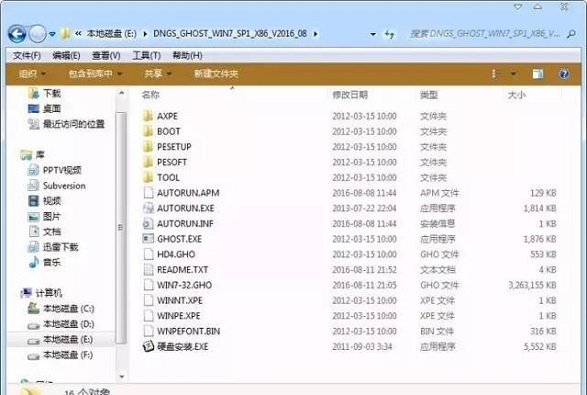Select the WNPEFONT.BIN file icon
This screenshot has width=587, height=395.
[149, 331]
